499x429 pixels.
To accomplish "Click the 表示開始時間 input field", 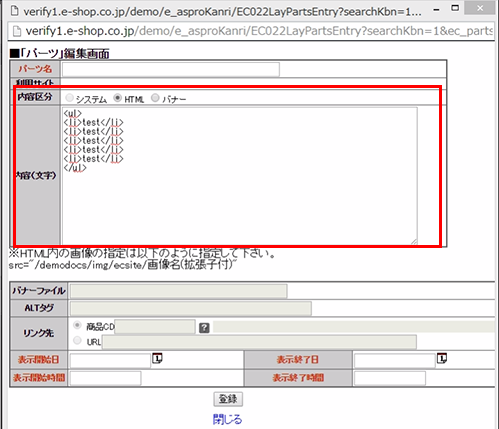I will (x=106, y=378).
